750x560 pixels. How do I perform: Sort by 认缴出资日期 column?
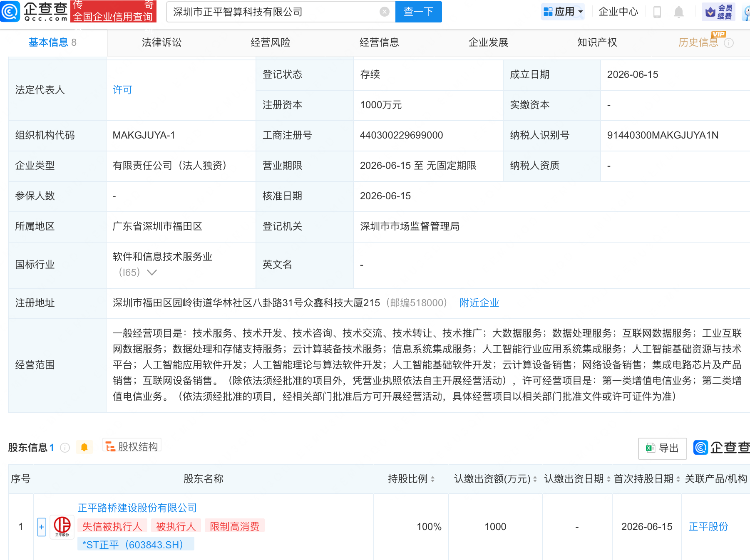click(608, 479)
